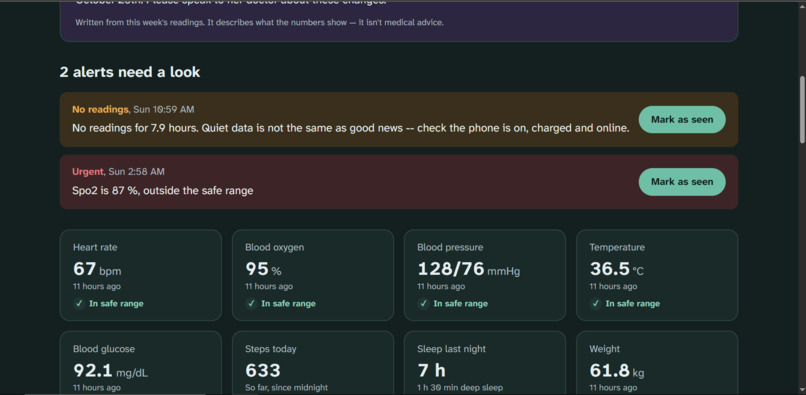Open the Blood oxygen card
This screenshot has height=395, width=806.
(x=313, y=275)
